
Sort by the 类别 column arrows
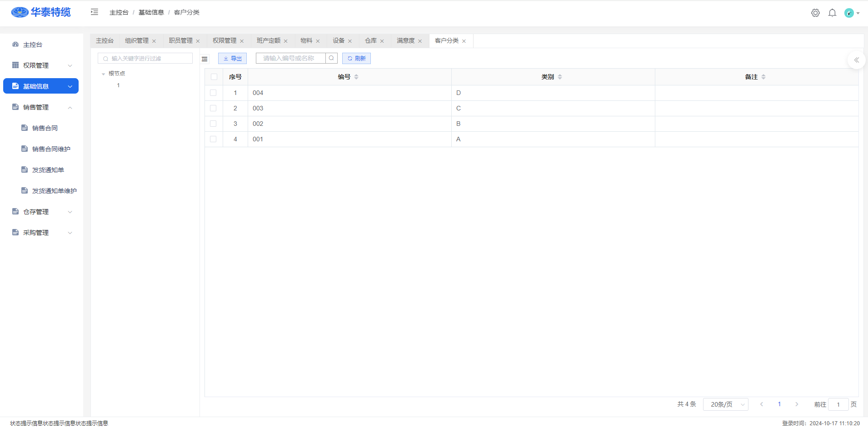click(x=560, y=77)
